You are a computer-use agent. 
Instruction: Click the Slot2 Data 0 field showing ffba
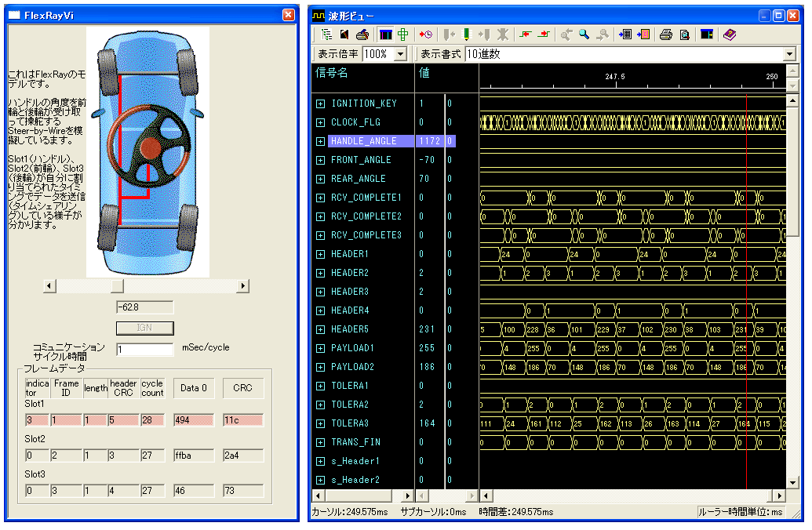pos(194,456)
